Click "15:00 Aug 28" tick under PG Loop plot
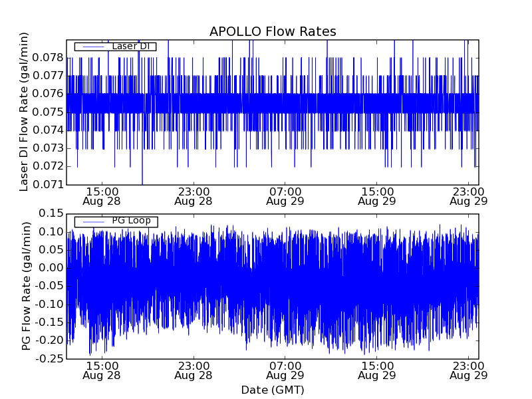532x399 pixels. [102, 370]
